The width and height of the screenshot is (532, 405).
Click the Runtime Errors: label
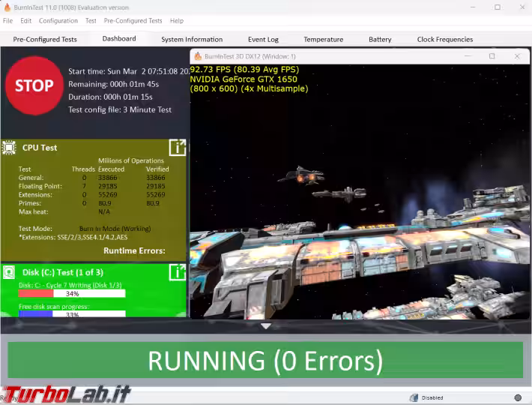coord(134,250)
